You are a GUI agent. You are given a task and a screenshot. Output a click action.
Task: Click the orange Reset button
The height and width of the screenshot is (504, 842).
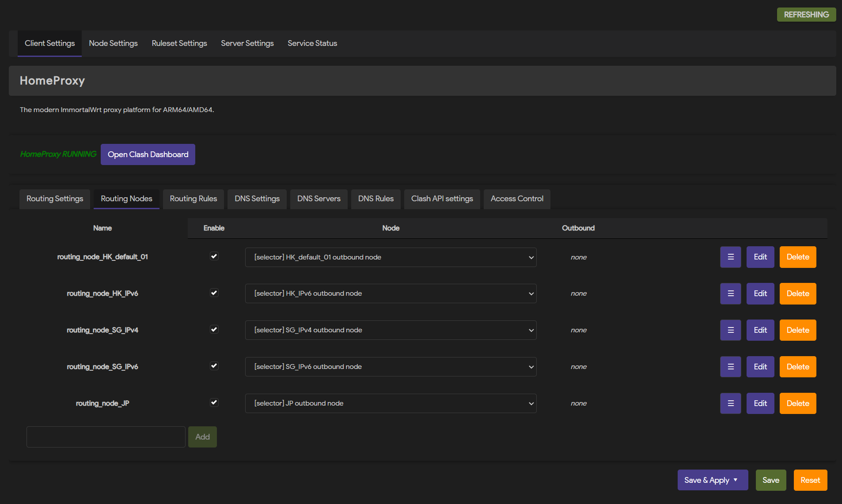810,480
